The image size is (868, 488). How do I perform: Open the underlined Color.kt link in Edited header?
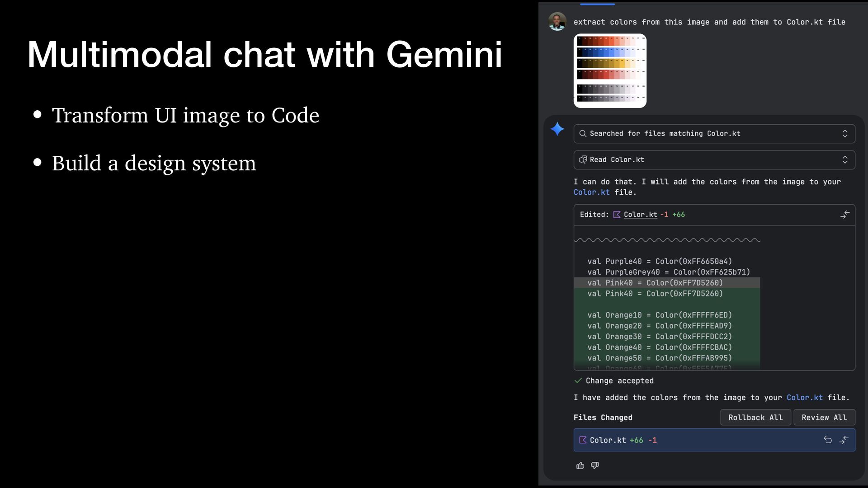640,215
